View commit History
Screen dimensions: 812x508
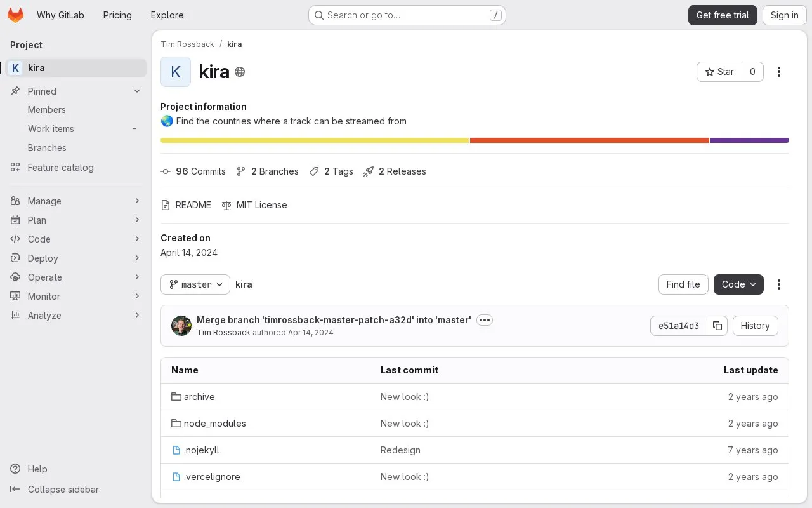point(755,326)
